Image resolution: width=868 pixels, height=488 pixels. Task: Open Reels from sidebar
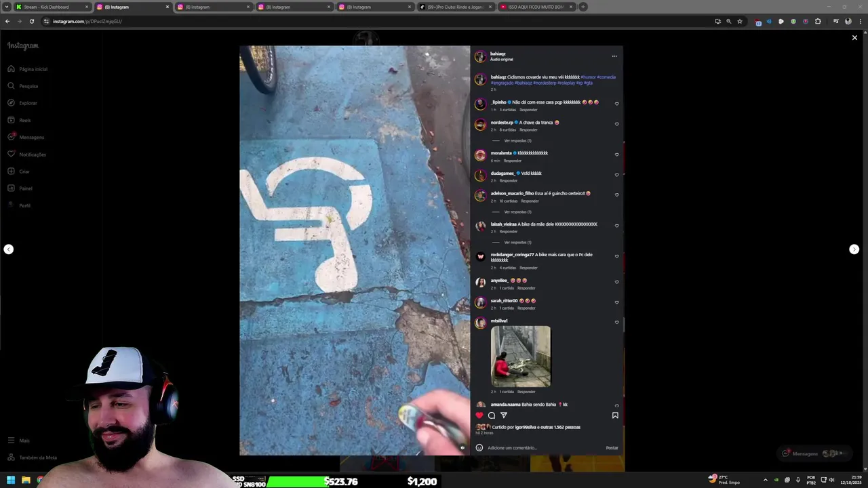(19, 120)
